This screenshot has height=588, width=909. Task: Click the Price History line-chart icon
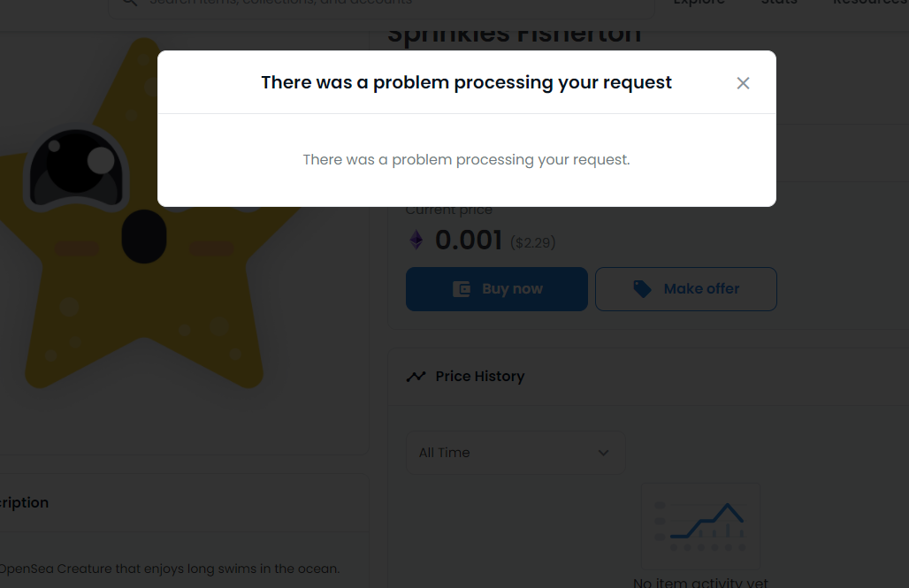pyautogui.click(x=416, y=376)
